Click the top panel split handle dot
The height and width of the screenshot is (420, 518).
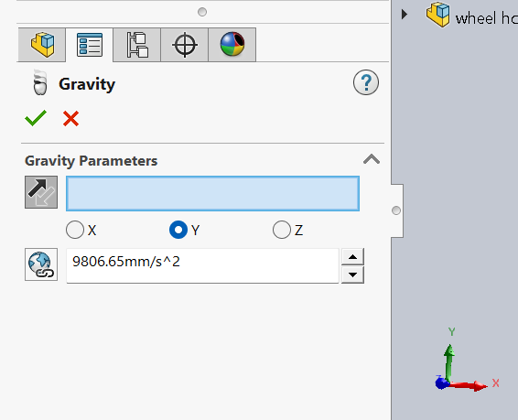click(x=202, y=12)
